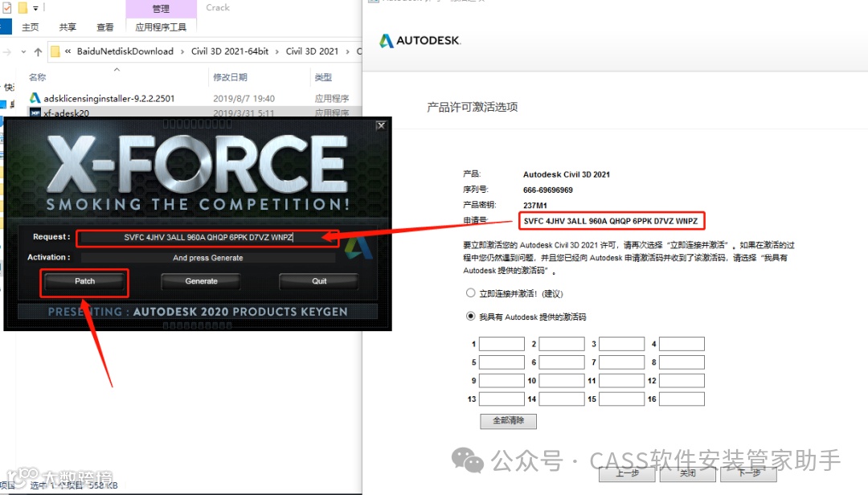This screenshot has width=868, height=495.
Task: Open the recent locations dropdown arrow
Action: (23, 51)
